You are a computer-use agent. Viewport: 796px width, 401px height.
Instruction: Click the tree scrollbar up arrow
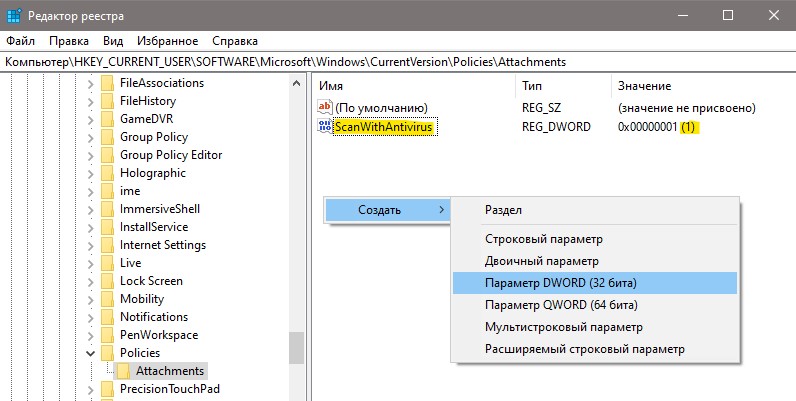tap(296, 83)
